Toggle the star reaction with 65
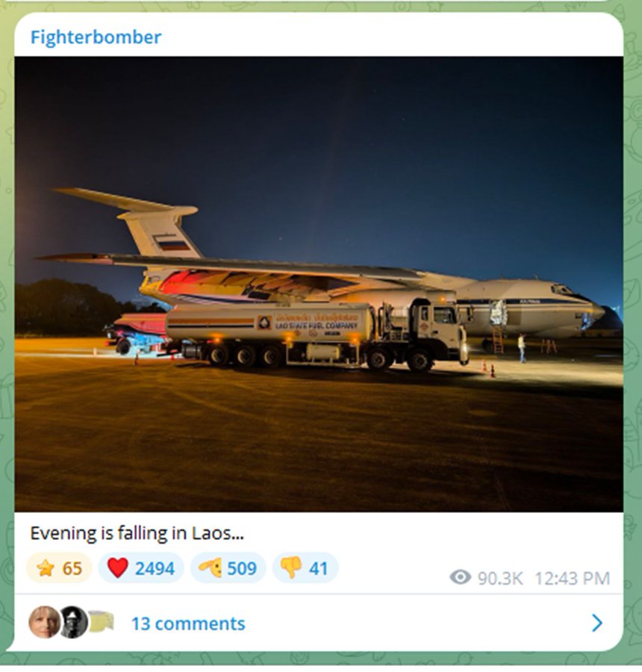Viewport: 642px width, 672px height. point(59,568)
